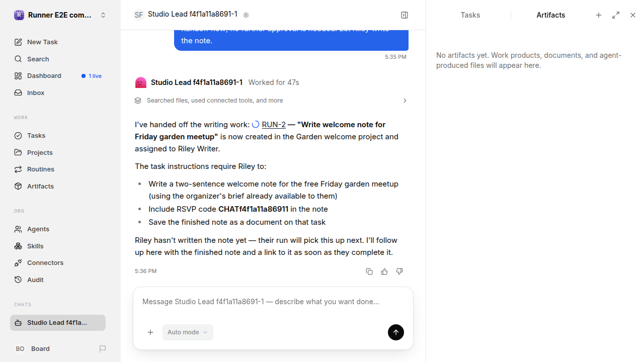The width and height of the screenshot is (644, 362).
Task: Add new item with plus in right panel
Action: coord(599,15)
